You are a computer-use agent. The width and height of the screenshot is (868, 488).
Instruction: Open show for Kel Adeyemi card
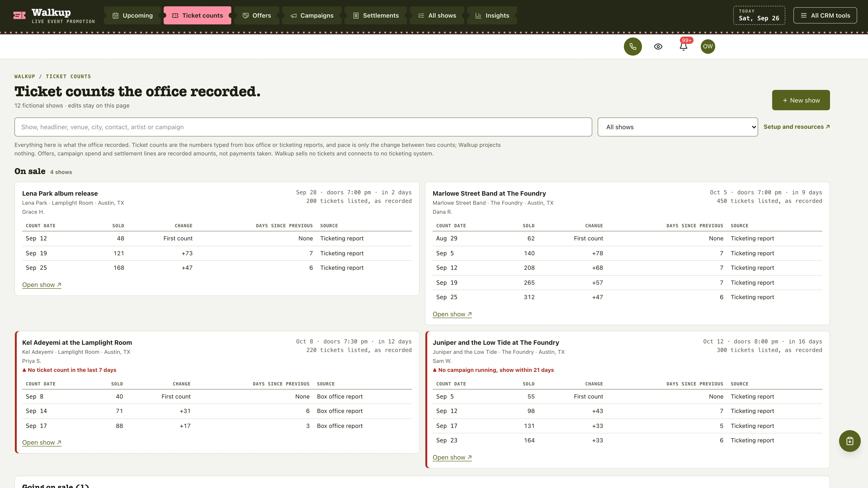tap(42, 443)
